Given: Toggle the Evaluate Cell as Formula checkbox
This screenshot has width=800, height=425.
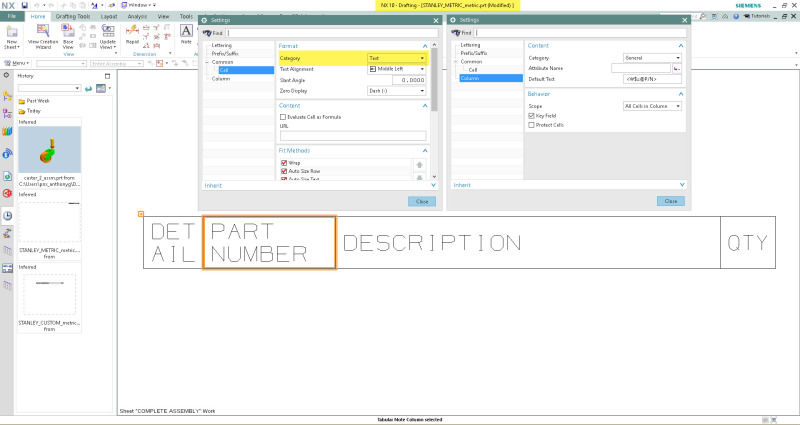Looking at the screenshot, I should (284, 117).
